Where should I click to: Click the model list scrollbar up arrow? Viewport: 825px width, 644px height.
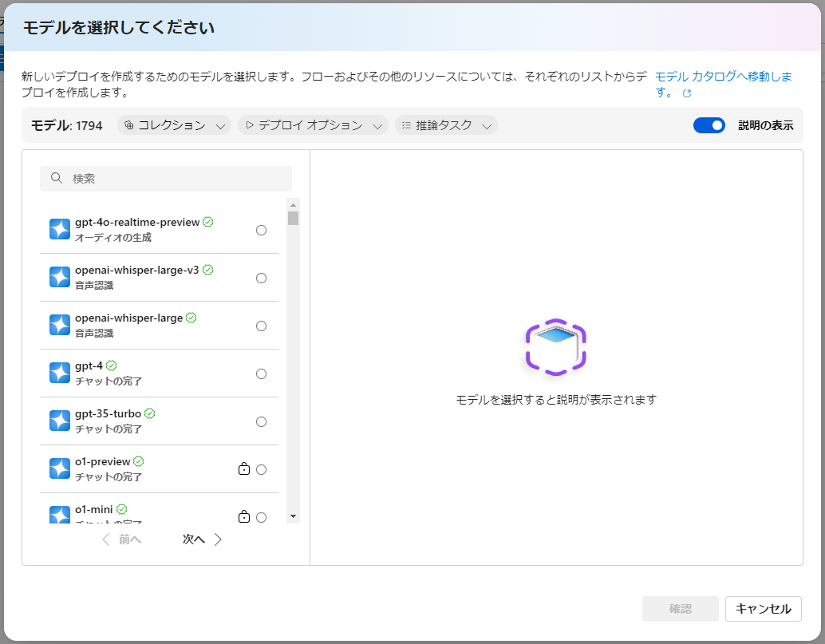click(293, 204)
